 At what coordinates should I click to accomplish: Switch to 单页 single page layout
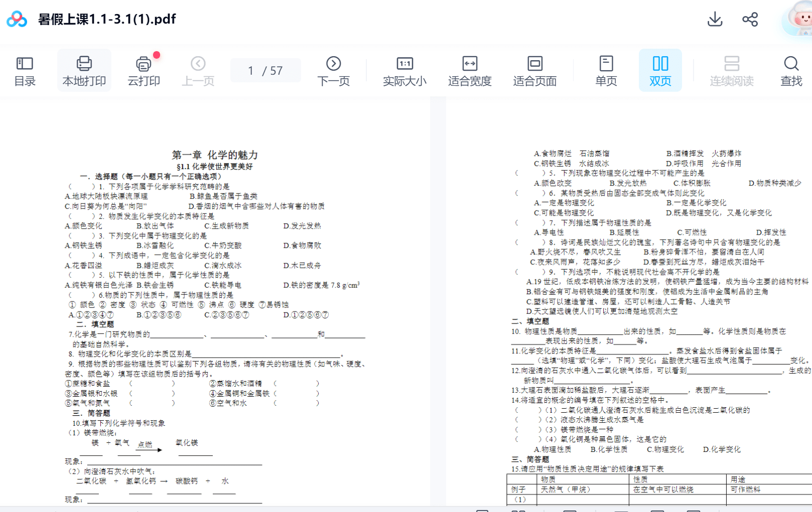606,71
